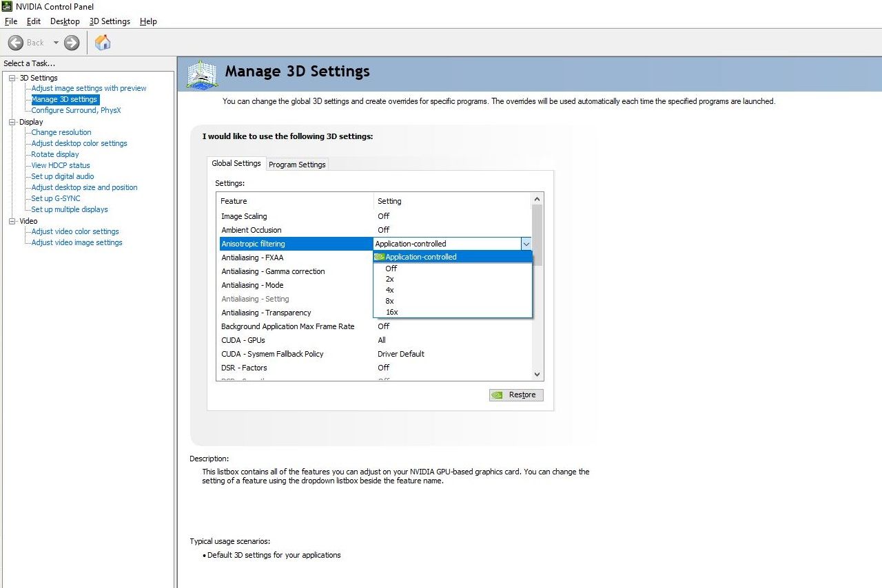Click the NVIDIA Control Panel title icon
The image size is (882, 588).
[7, 7]
